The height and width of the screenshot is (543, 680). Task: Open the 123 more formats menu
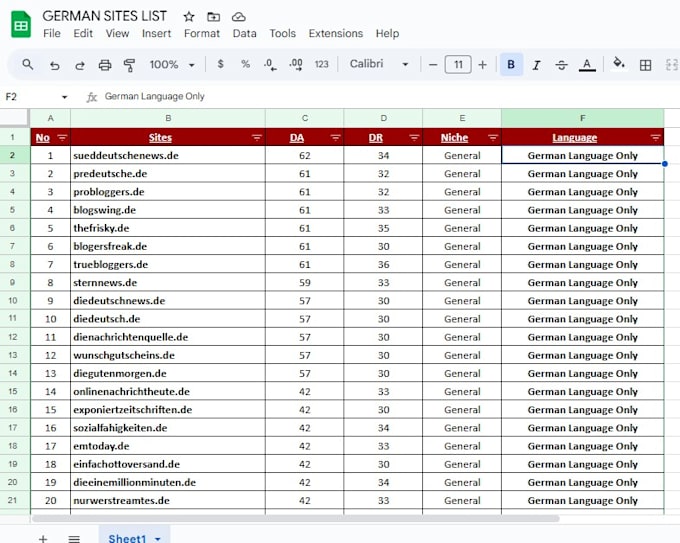pyautogui.click(x=321, y=64)
